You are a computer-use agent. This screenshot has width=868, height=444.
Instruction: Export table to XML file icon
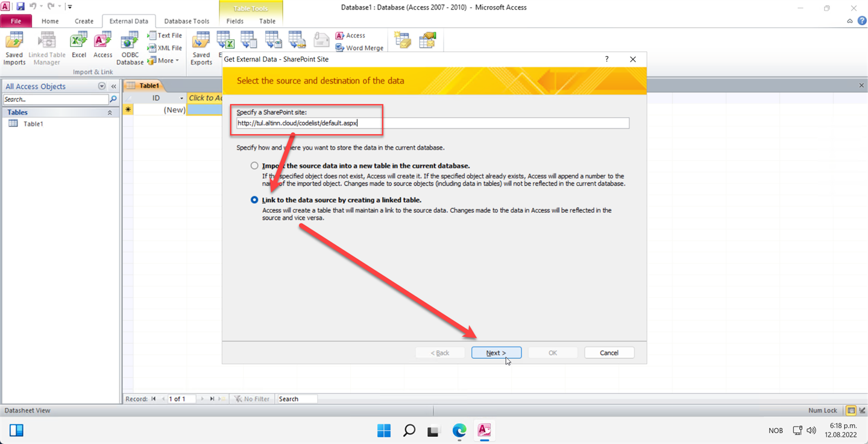pyautogui.click(x=273, y=40)
